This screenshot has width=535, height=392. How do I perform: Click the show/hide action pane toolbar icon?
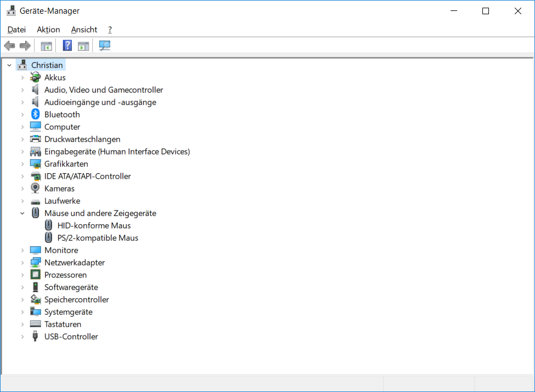[x=83, y=46]
